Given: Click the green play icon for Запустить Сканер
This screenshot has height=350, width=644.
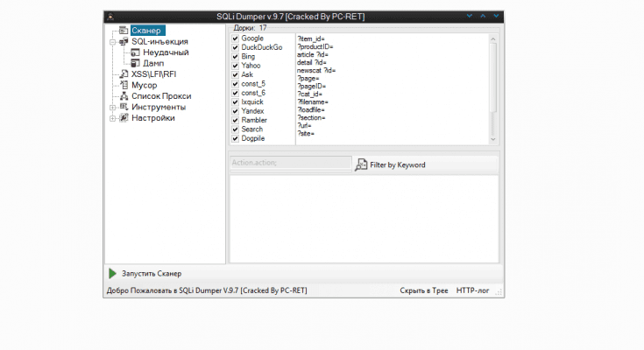Looking at the screenshot, I should pos(113,274).
